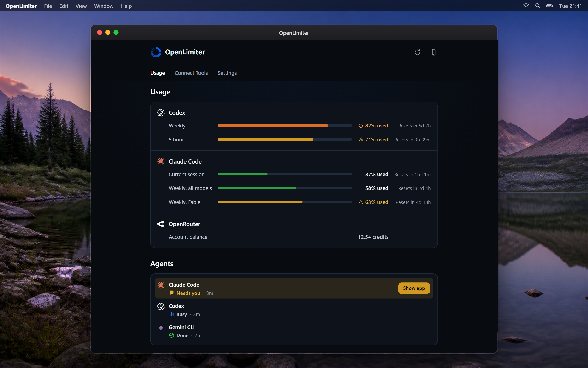Image resolution: width=588 pixels, height=368 pixels.
Task: Open the Edit menu
Action: coord(64,6)
